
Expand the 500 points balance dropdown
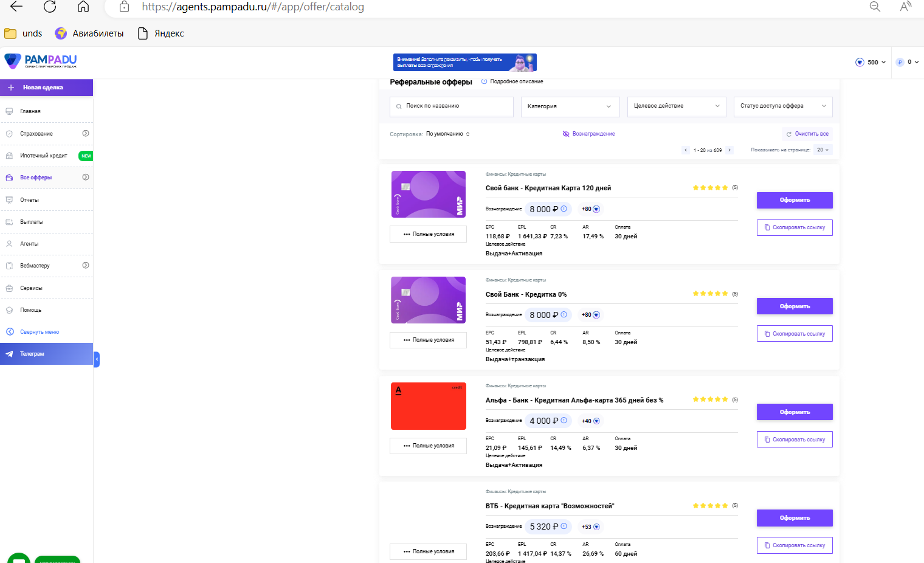[871, 62]
